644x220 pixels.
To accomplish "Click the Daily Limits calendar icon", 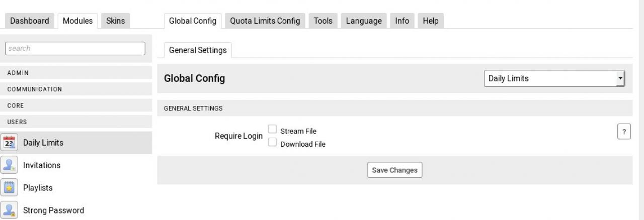I will pyautogui.click(x=10, y=143).
